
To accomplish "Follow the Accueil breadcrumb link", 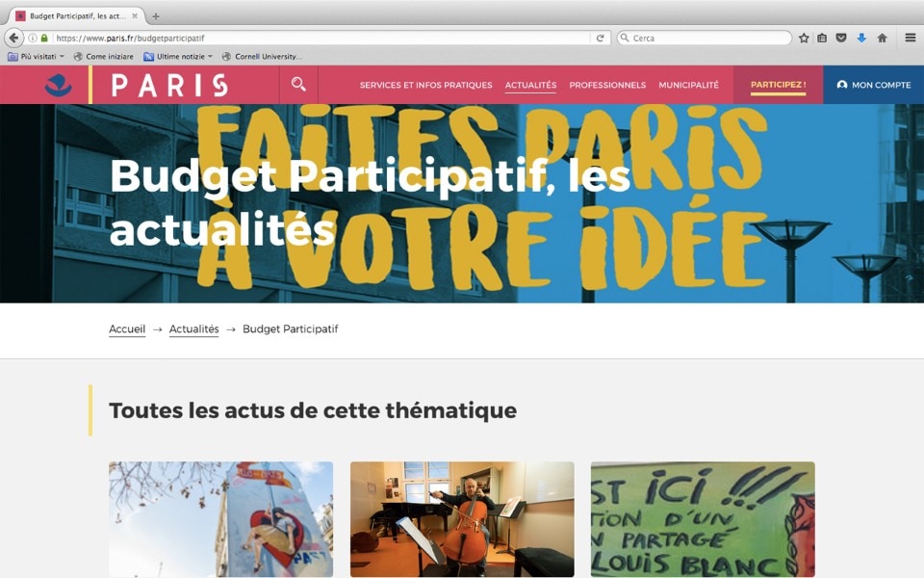I will (x=127, y=329).
